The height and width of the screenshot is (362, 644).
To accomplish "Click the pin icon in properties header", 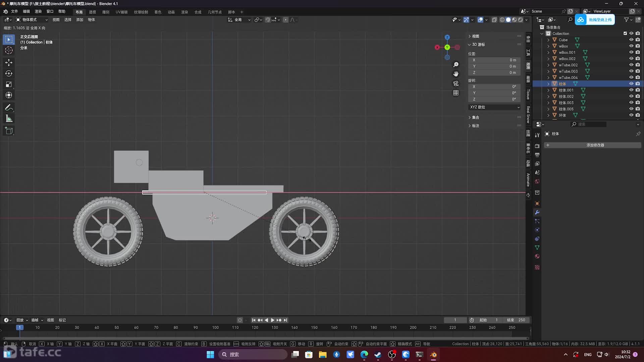I will click(638, 134).
